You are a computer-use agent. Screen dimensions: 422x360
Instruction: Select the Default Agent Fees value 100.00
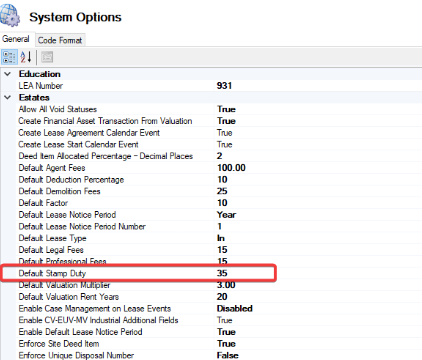[231, 168]
